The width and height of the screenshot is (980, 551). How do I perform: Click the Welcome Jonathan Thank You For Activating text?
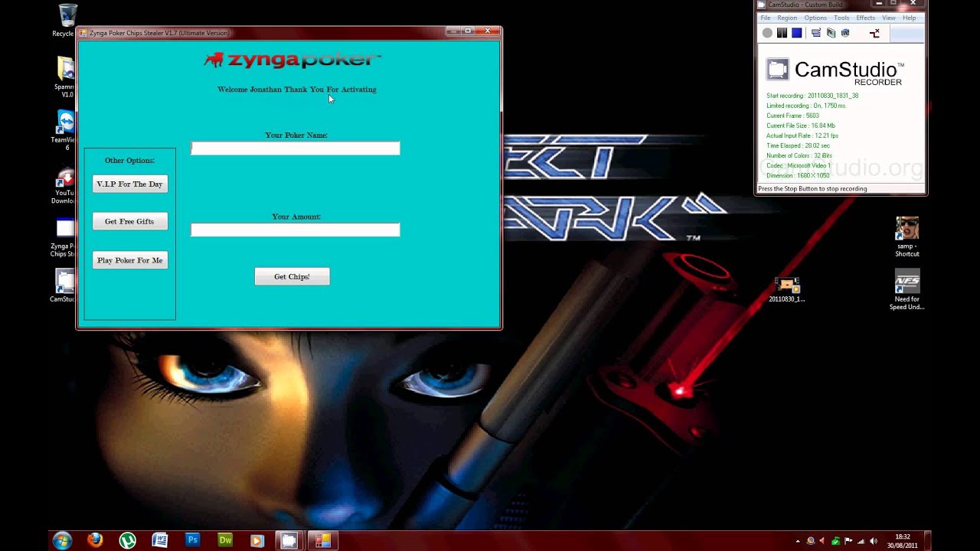click(297, 90)
